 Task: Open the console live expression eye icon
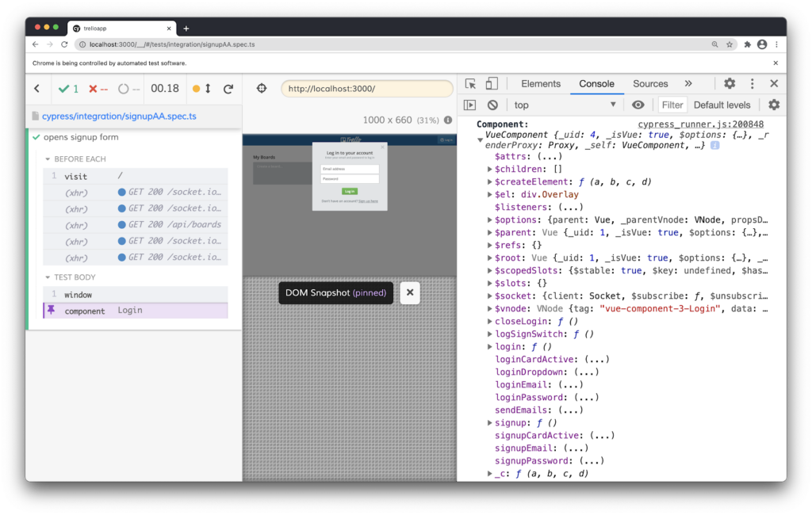[x=638, y=105]
